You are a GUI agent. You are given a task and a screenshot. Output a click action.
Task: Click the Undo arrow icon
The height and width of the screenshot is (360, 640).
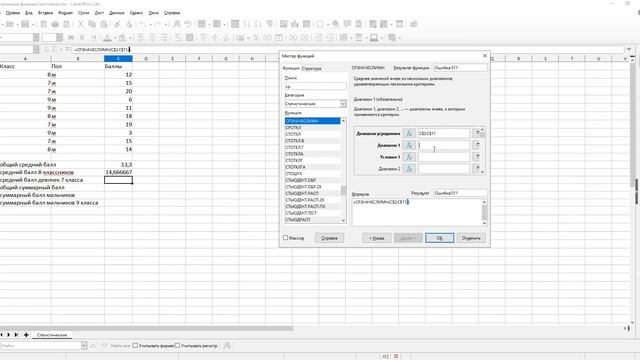142,24
